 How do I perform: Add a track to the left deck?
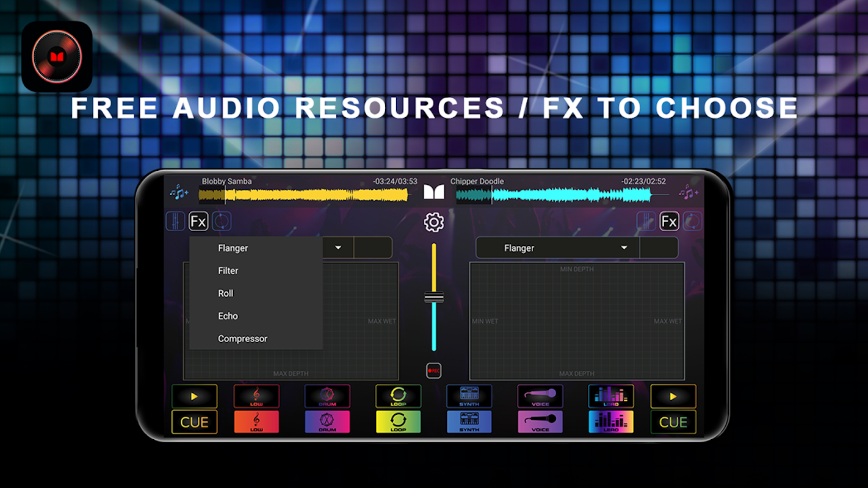[x=179, y=193]
